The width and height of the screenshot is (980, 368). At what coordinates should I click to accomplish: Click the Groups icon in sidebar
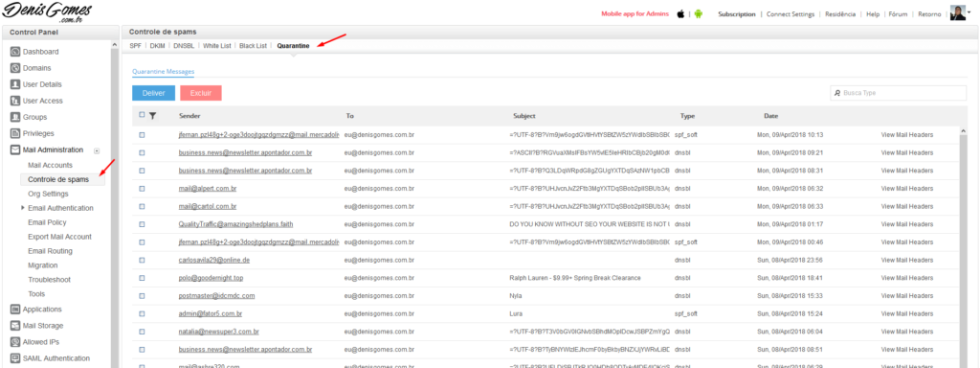[15, 117]
